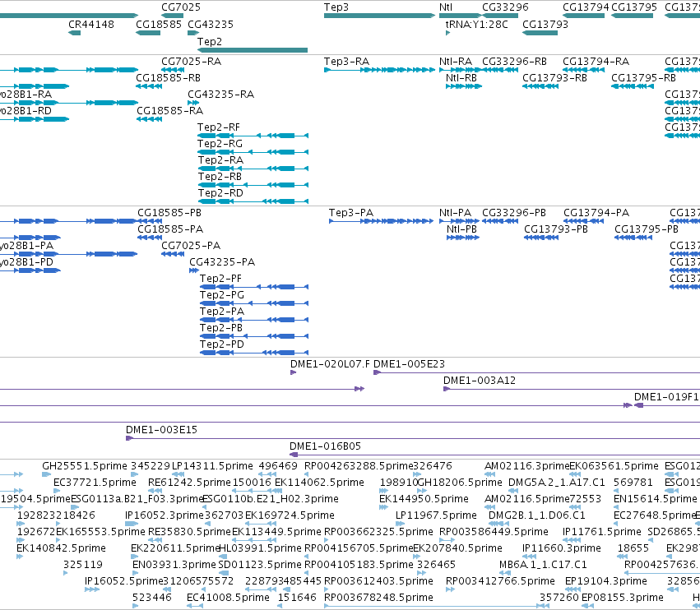This screenshot has height=610, width=700.
Task: Select the CG13795 gene label
Action: point(634,7)
